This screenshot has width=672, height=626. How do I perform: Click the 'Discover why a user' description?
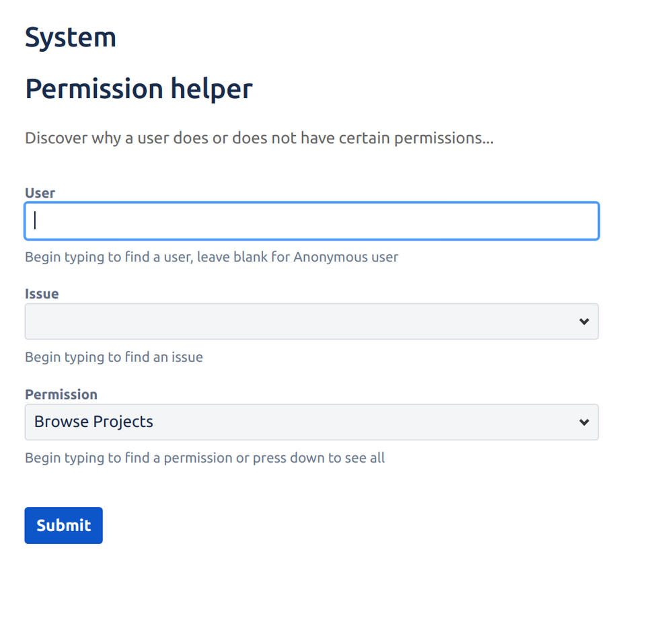259,139
